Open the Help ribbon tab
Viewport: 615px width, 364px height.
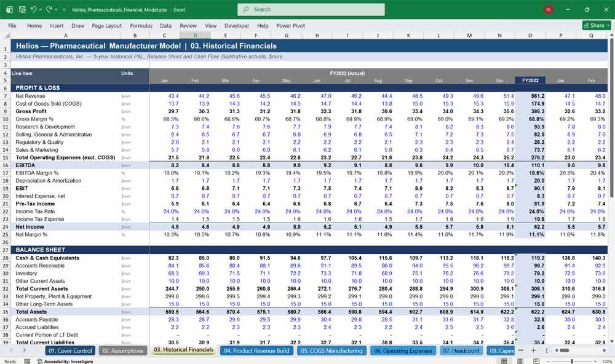[263, 25]
